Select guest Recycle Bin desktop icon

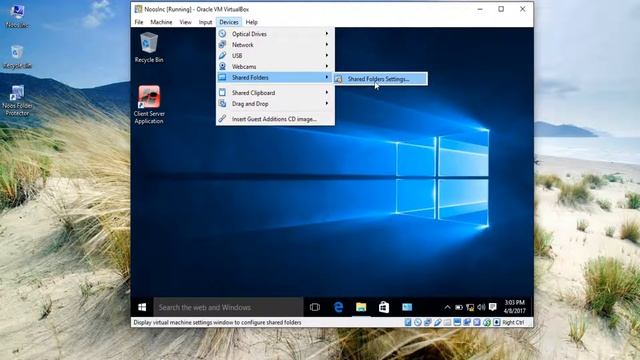coord(149,47)
